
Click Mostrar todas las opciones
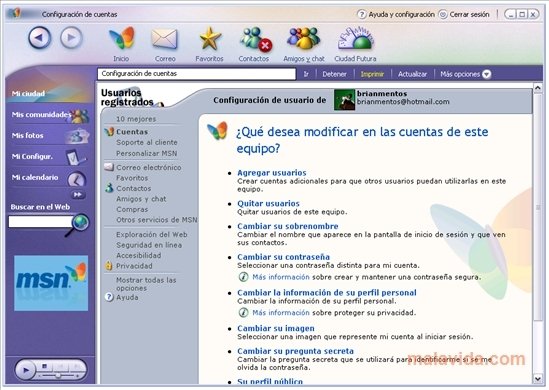coord(146,284)
